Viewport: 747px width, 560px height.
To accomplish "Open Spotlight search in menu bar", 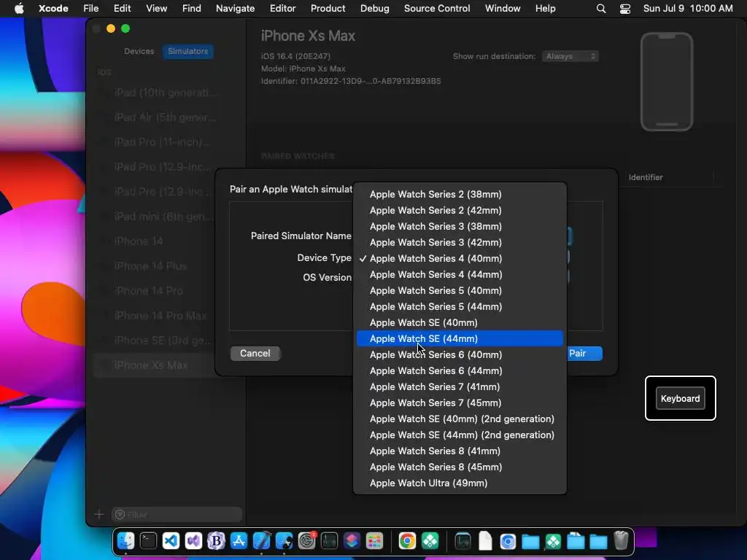I will 601,8.
